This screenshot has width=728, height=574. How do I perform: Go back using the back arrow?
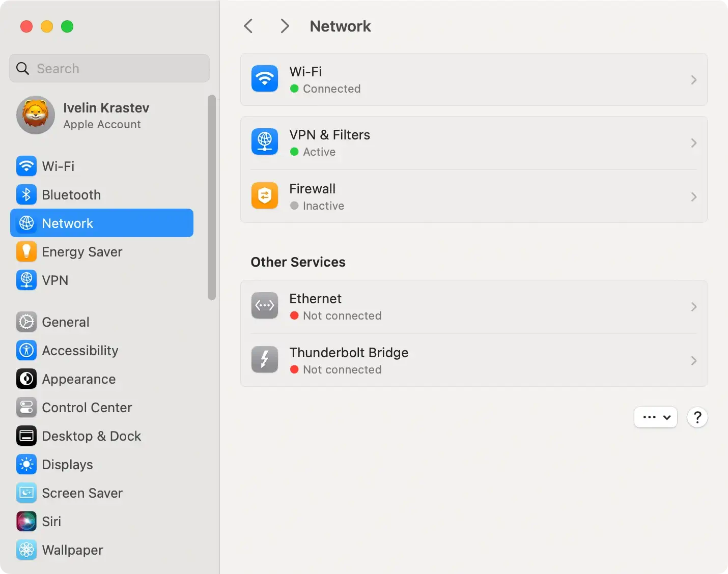click(x=248, y=26)
